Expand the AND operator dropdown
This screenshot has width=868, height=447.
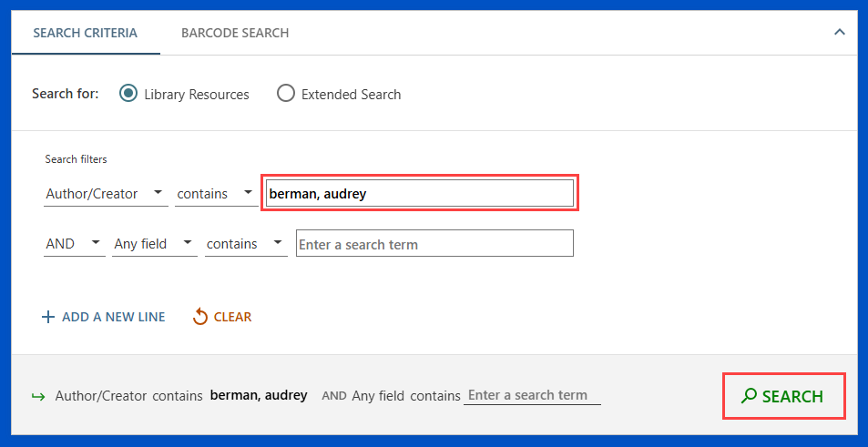coord(74,244)
